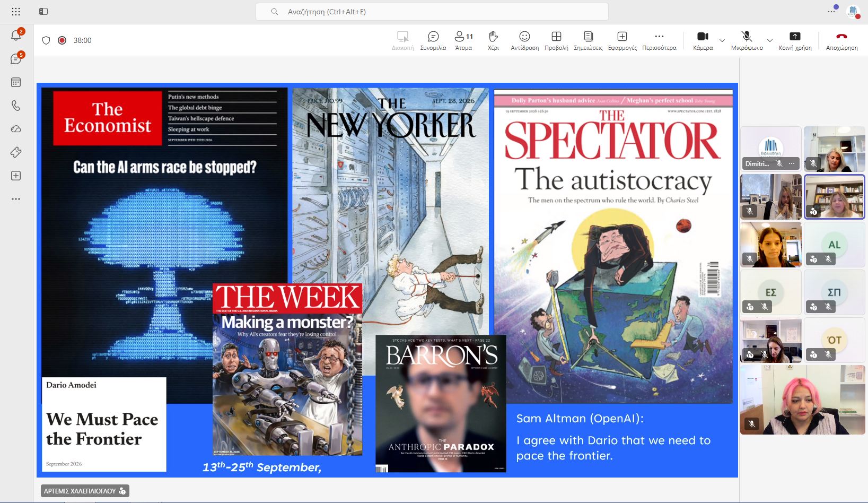The width and height of the screenshot is (868, 503).
Task: Click the tag-shaped app icon in left rail
Action: click(x=16, y=152)
